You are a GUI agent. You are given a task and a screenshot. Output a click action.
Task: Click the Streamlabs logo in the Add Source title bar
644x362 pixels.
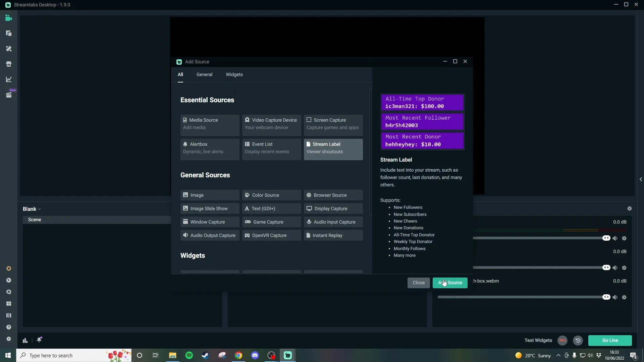[x=179, y=62]
